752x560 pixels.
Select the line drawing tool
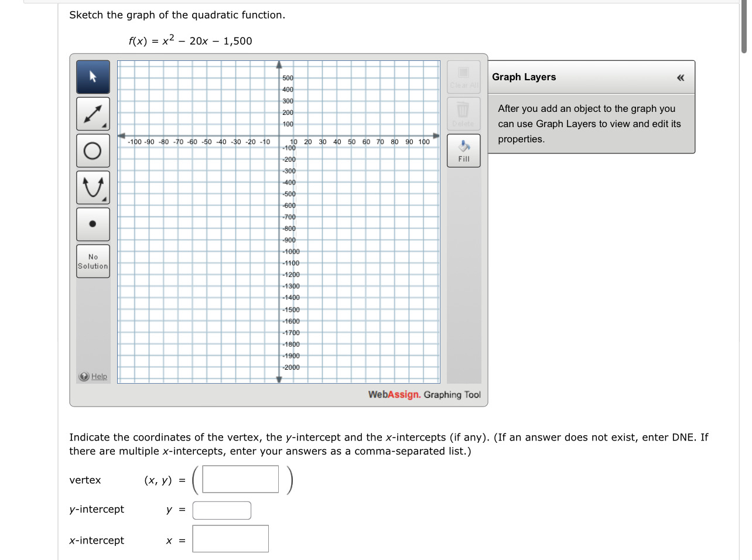click(93, 114)
